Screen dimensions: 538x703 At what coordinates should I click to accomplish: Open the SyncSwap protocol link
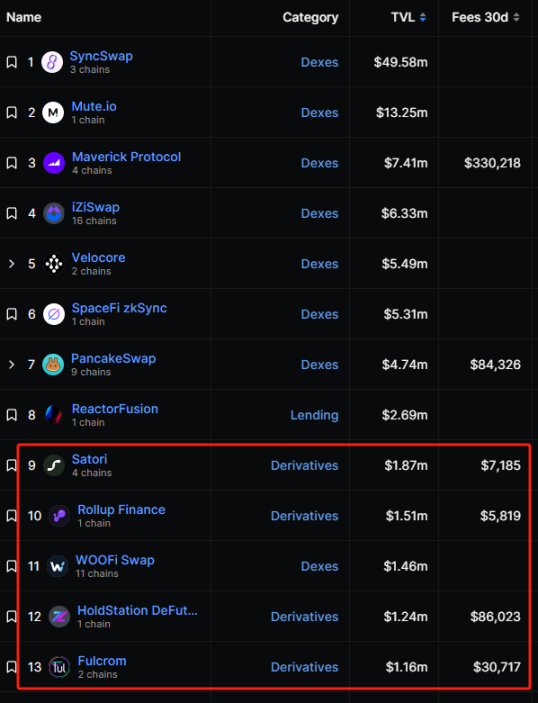(x=101, y=56)
